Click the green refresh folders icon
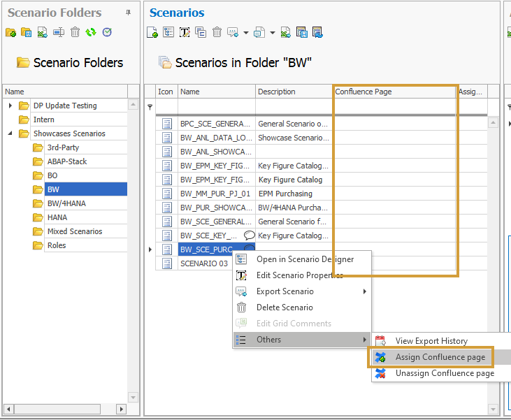511x420 pixels. pos(91,32)
